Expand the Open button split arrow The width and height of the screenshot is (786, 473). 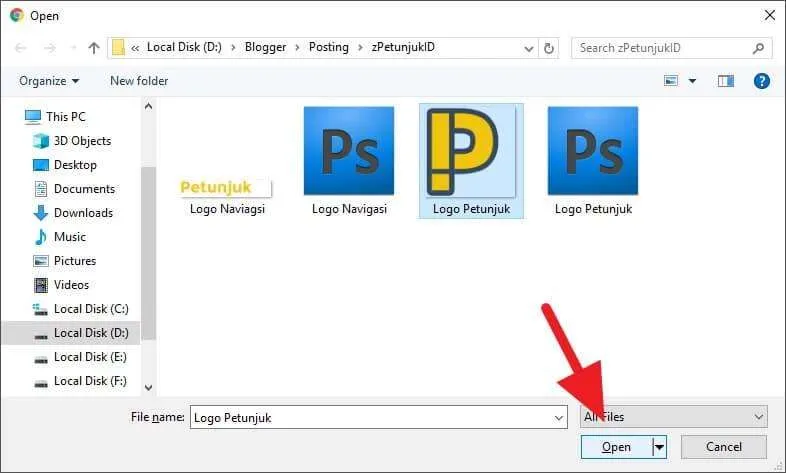click(x=660, y=447)
